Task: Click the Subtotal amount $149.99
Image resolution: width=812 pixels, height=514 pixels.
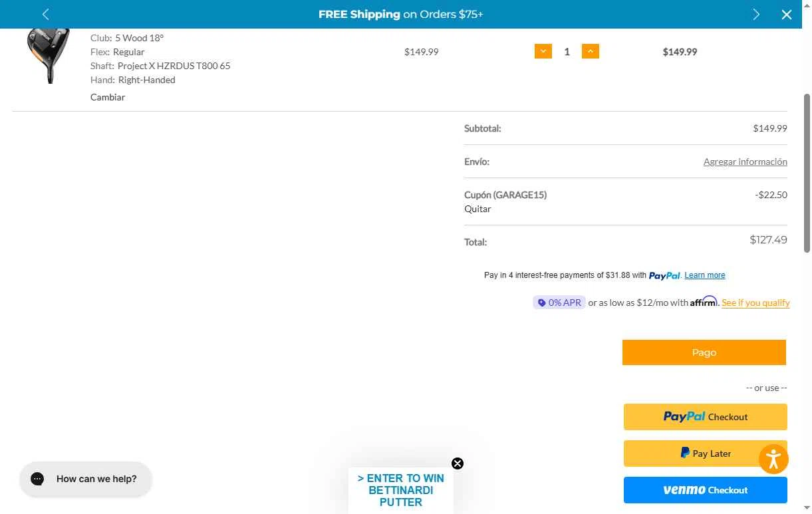Action: [770, 128]
